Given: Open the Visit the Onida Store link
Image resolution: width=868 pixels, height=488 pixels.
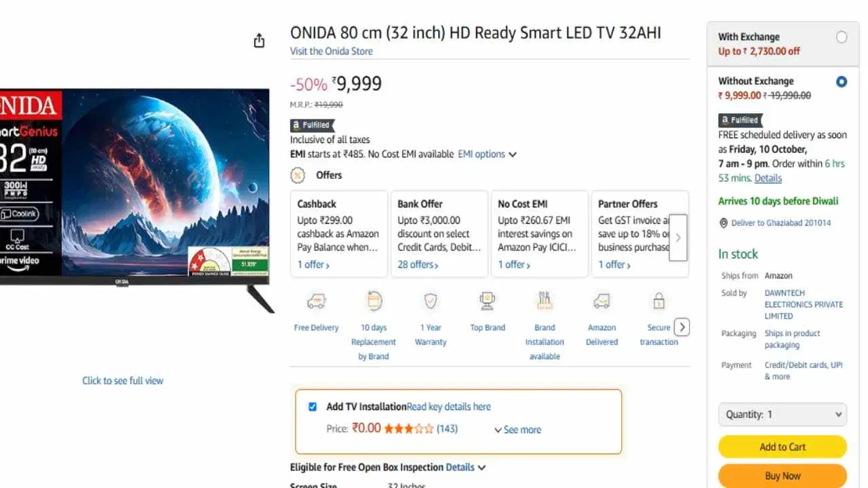Looking at the screenshot, I should [332, 51].
